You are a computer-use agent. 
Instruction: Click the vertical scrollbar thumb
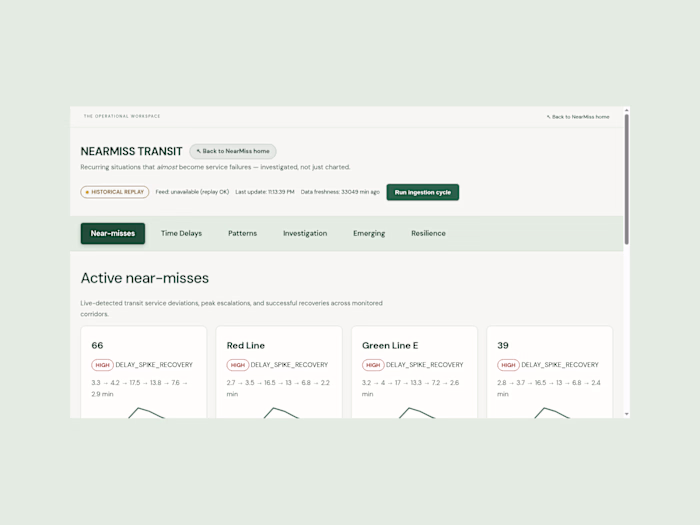[627, 179]
